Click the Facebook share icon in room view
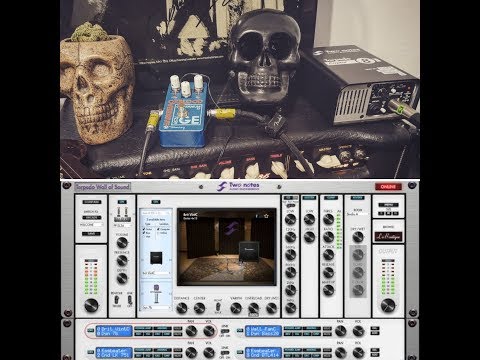The width and height of the screenshot is (480, 360). [x=256, y=216]
